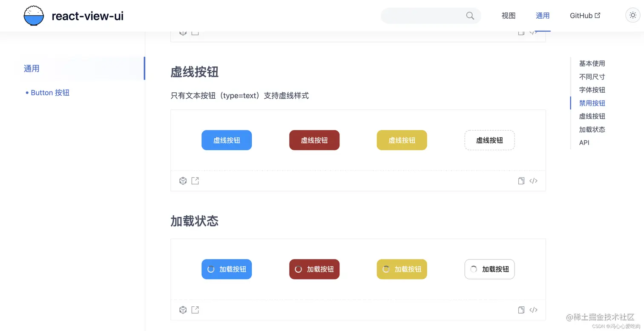This screenshot has height=331, width=644.
Task: Click the blue 虚线按钮 button
Action: [227, 140]
